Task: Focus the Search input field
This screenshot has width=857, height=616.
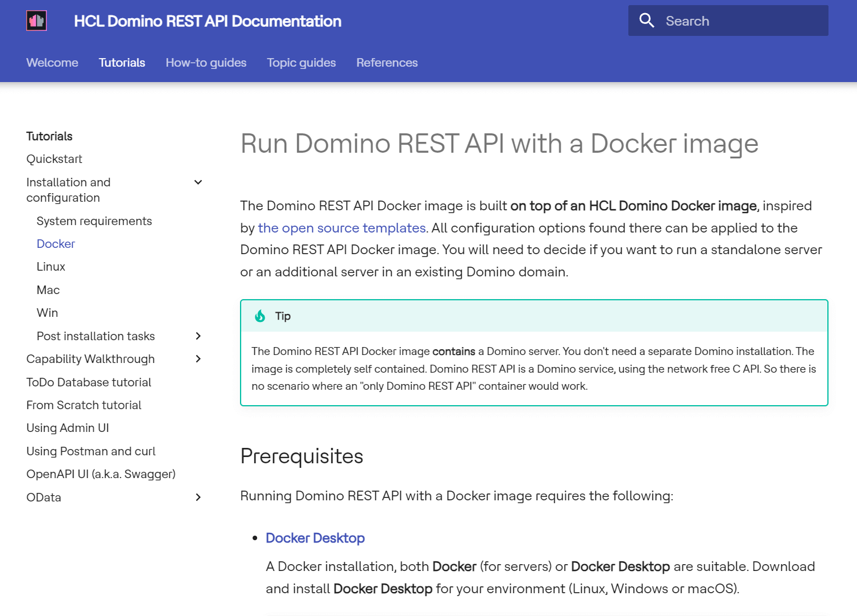Action: (x=728, y=21)
